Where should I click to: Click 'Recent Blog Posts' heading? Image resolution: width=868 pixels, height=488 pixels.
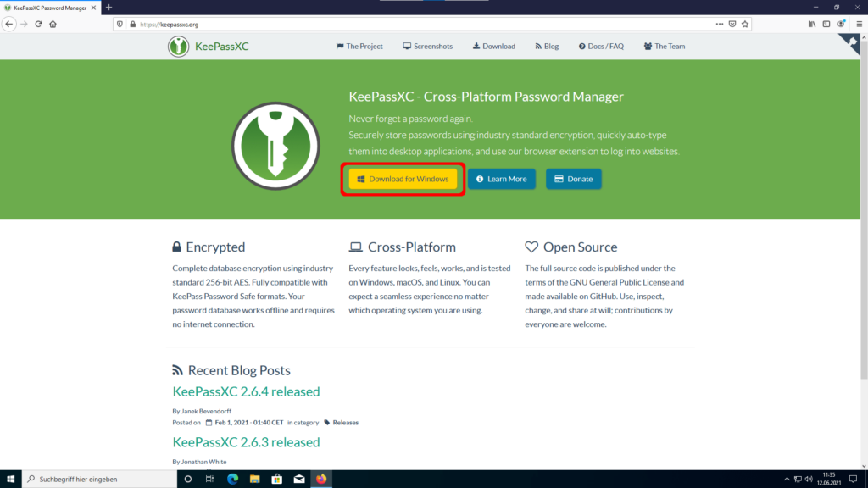point(239,370)
